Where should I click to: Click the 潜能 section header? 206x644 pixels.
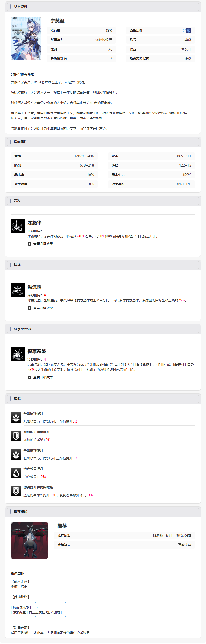click(103, 399)
